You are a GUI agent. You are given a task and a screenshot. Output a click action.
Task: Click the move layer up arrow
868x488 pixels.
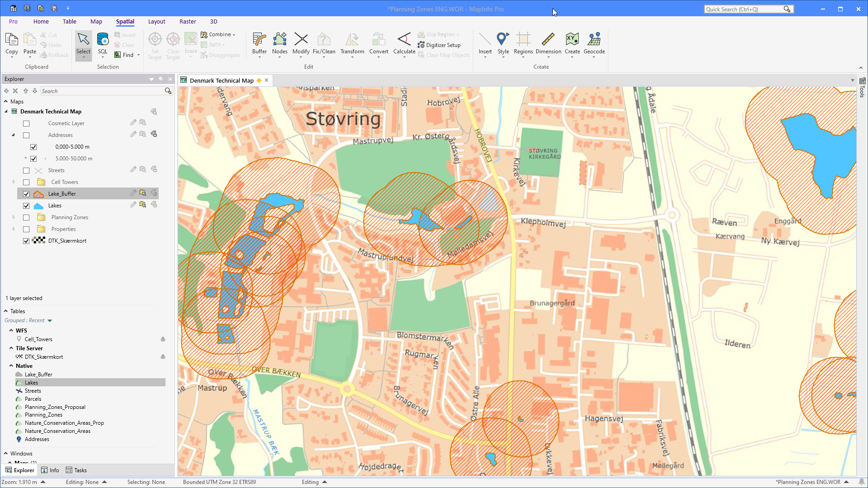[x=26, y=91]
